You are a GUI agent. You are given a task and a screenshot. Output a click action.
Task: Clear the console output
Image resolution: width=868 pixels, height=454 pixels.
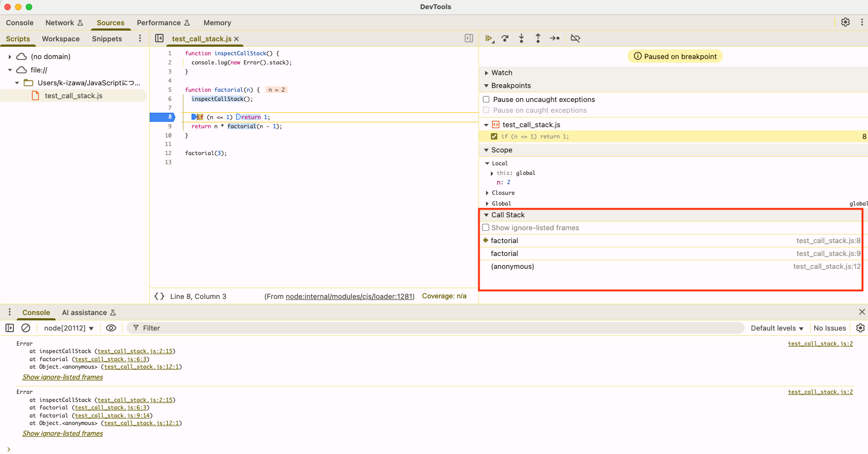26,328
